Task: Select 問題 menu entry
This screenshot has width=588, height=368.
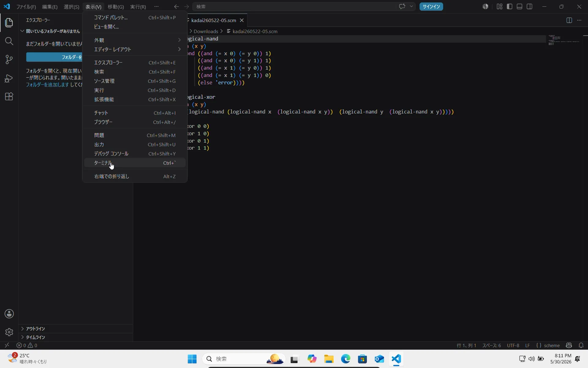Action: [x=135, y=135]
